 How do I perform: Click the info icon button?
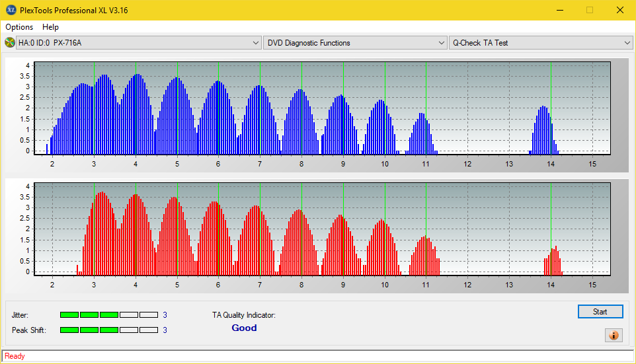coord(614,335)
